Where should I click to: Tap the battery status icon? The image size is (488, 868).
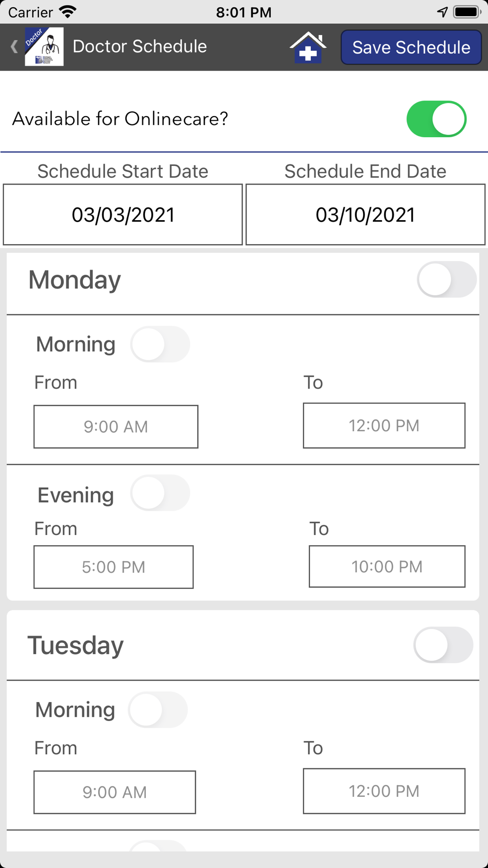tap(467, 12)
